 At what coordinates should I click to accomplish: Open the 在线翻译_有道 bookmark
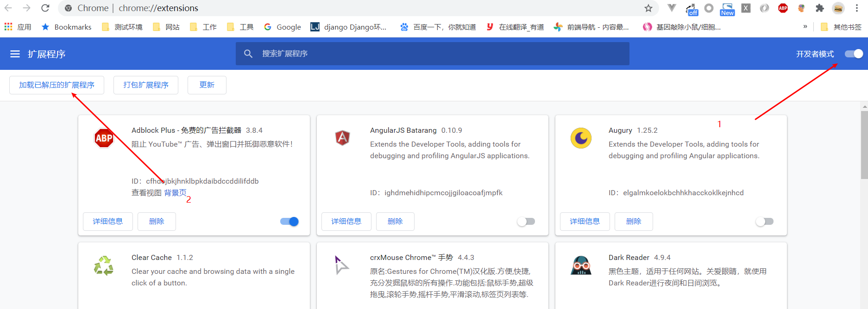515,27
